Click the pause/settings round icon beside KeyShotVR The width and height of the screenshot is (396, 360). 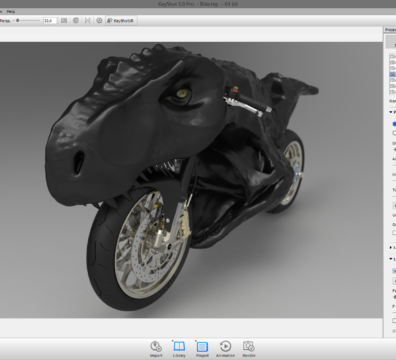[99, 21]
